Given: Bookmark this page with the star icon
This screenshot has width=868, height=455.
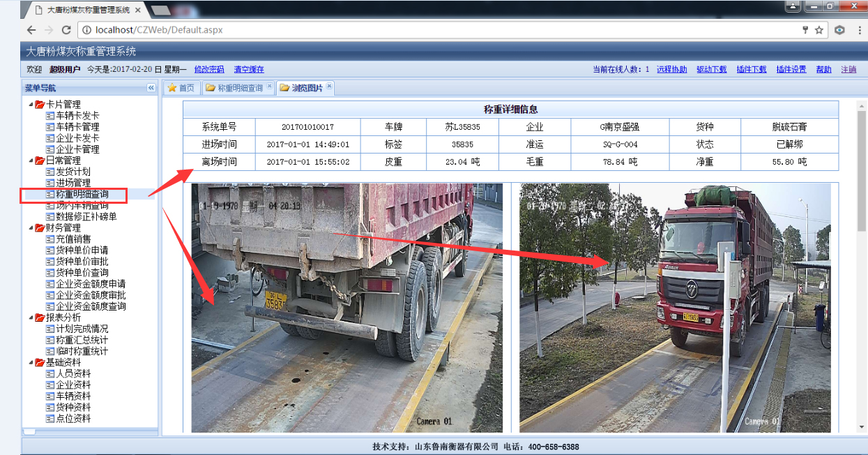Looking at the screenshot, I should 819,30.
